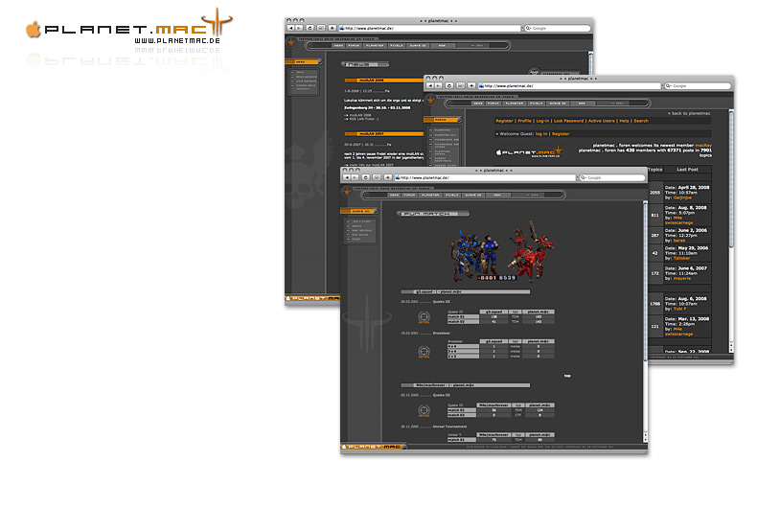The image size is (757, 532).
Task: Click the reload button in the front Safari window
Action: (x=364, y=177)
